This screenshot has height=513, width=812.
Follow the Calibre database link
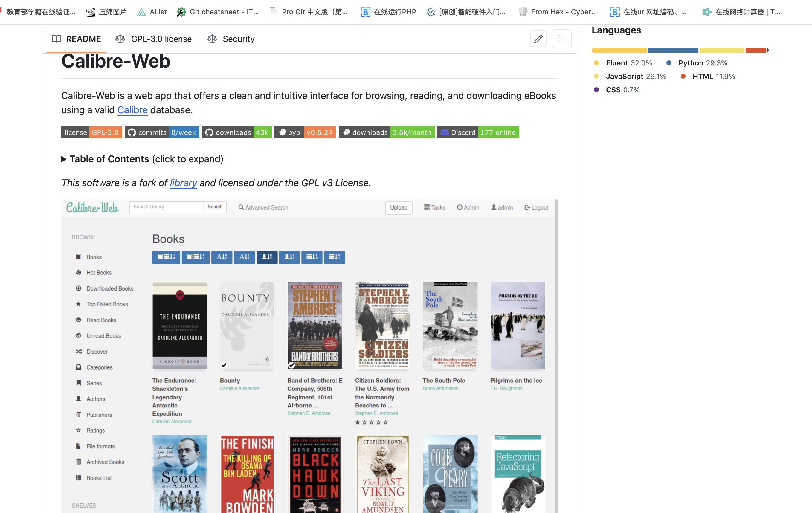coord(132,110)
